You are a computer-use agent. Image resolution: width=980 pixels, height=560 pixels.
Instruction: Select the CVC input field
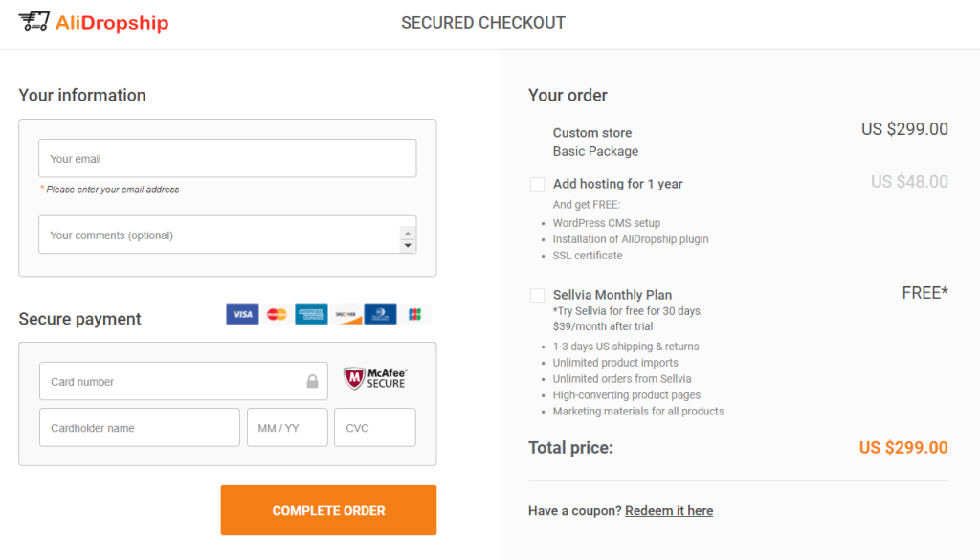[x=375, y=428]
